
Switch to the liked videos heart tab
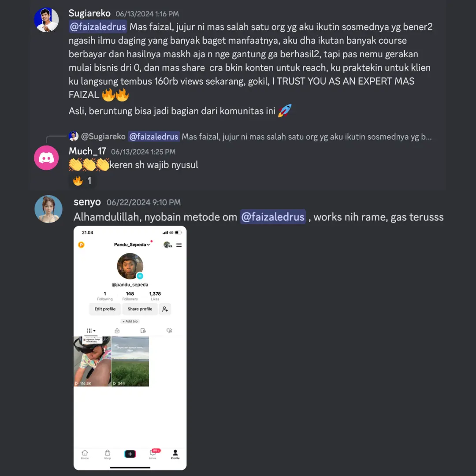pyautogui.click(x=169, y=331)
